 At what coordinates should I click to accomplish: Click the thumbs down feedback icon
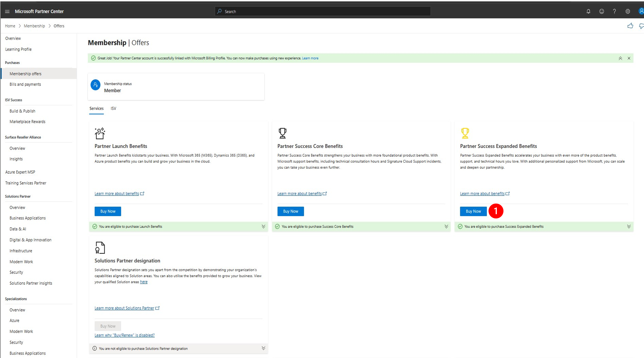641,26
